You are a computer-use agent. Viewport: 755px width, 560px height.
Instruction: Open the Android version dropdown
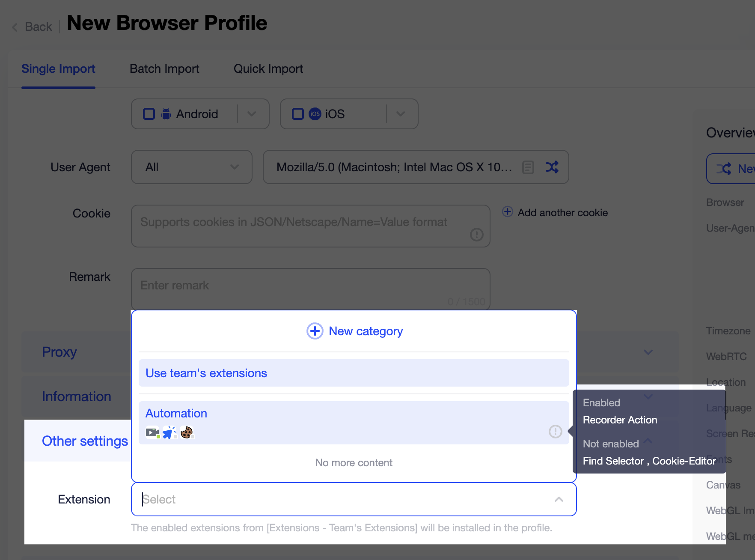[252, 113]
